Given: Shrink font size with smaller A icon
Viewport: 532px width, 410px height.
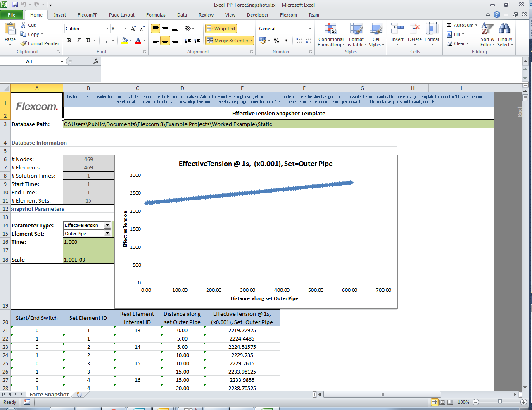Looking at the screenshot, I should 142,29.
